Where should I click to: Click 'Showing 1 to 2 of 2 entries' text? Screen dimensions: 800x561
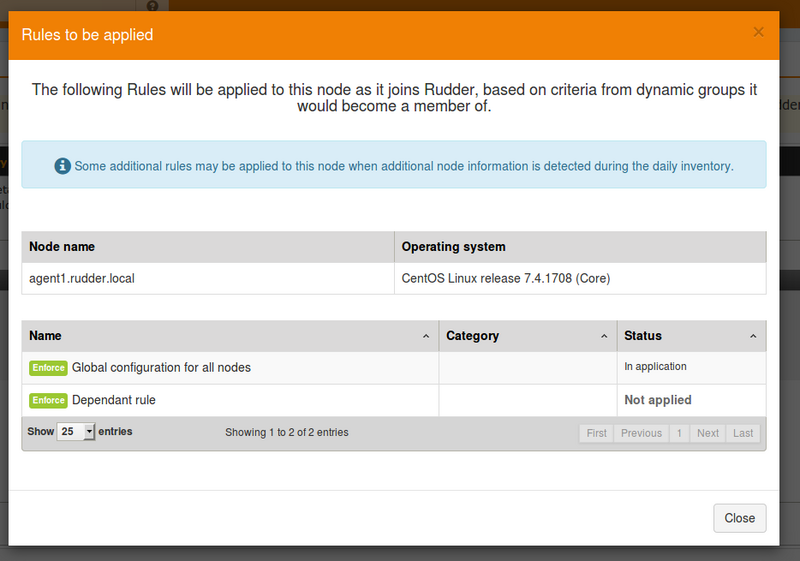287,432
